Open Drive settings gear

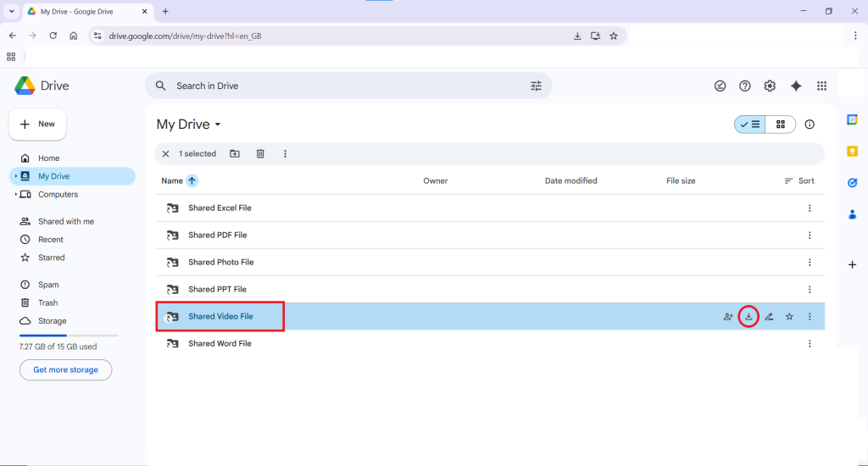tap(770, 86)
